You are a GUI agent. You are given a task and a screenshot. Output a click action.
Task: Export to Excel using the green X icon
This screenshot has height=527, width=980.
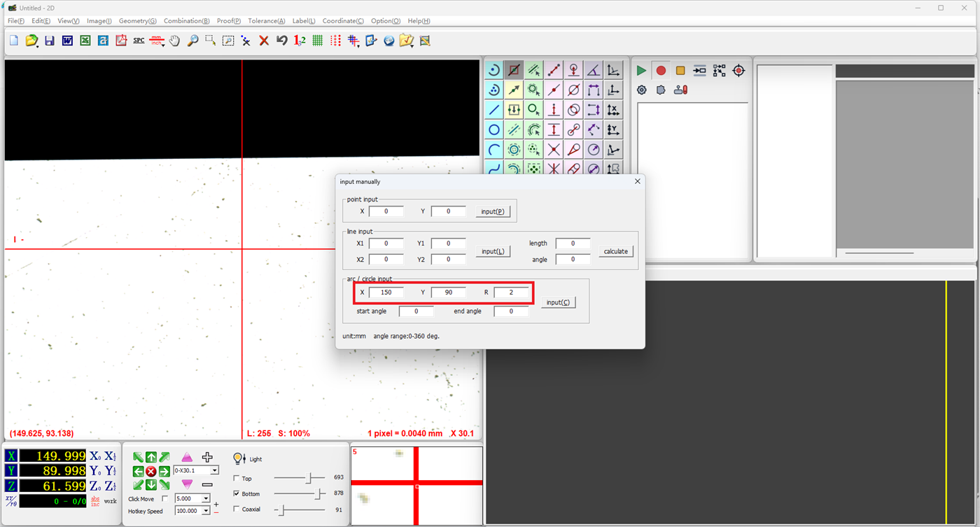coord(85,41)
